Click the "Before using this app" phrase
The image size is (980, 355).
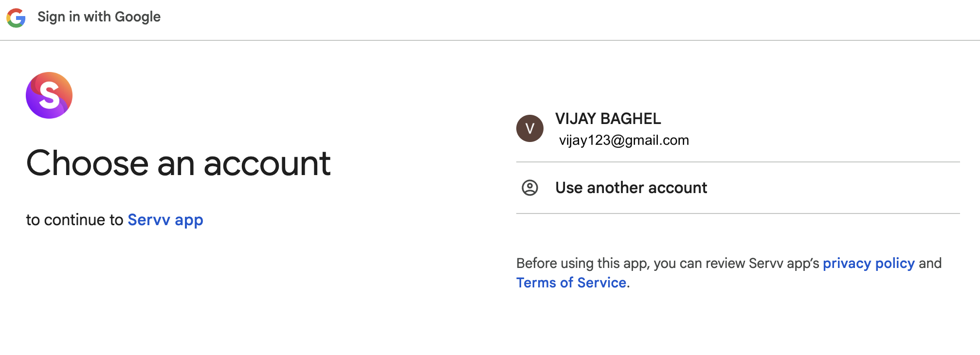coord(582,263)
